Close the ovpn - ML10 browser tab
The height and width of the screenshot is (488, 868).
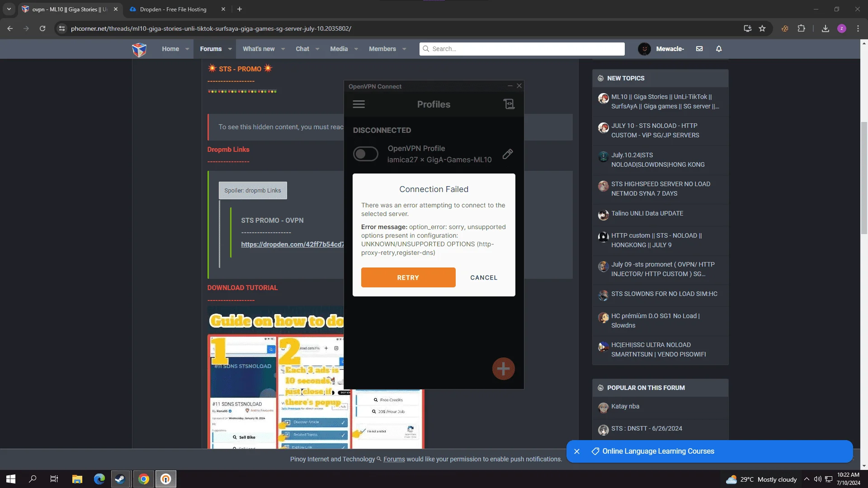115,9
